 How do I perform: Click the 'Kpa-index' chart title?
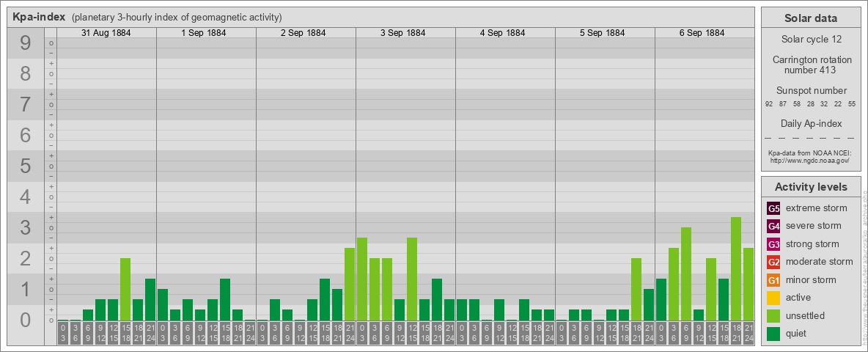40,17
